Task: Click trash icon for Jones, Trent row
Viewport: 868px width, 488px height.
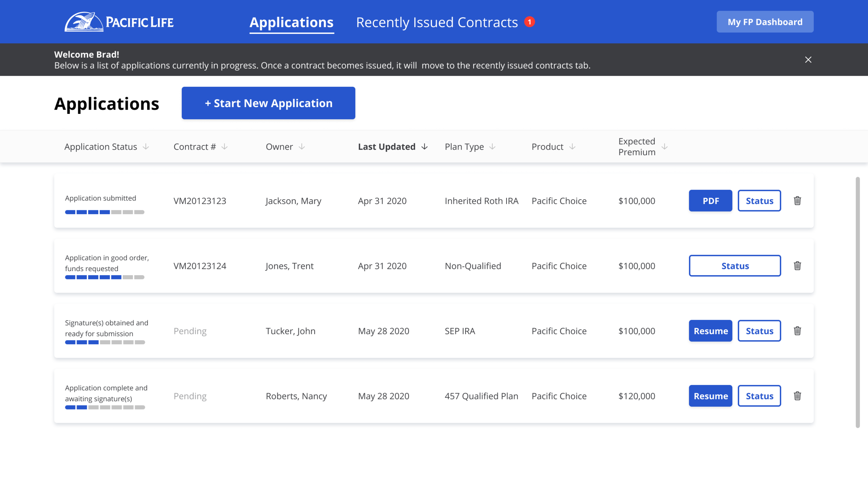Action: pos(797,266)
